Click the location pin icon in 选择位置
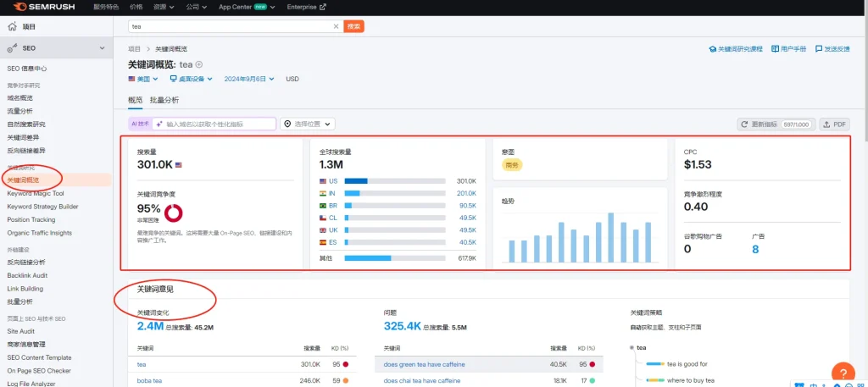This screenshot has width=868, height=387. (x=287, y=124)
